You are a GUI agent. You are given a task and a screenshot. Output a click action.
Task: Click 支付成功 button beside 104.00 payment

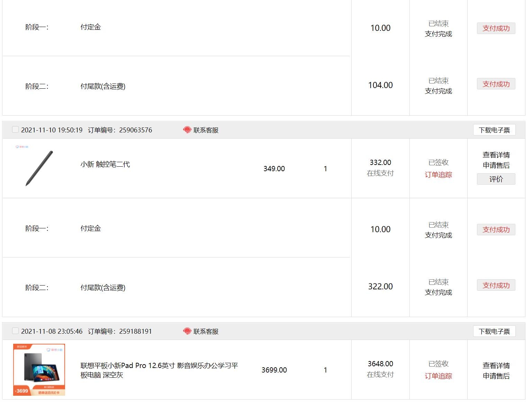pos(496,84)
